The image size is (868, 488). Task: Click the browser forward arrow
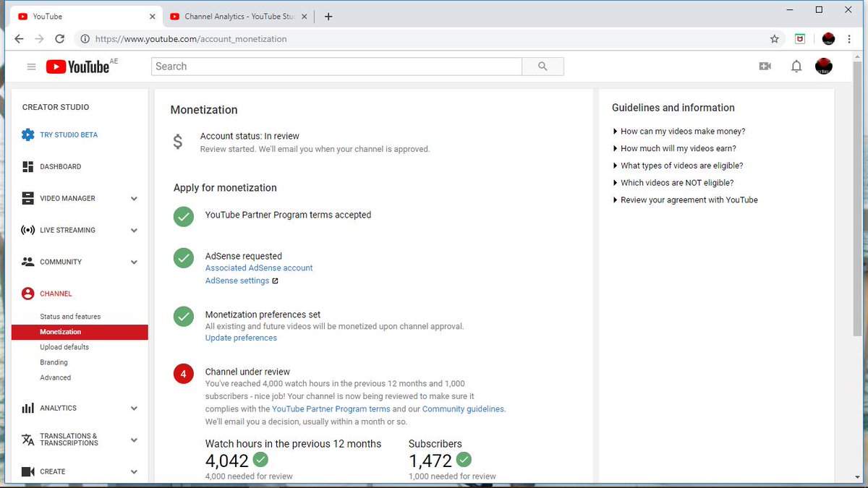pyautogui.click(x=39, y=39)
